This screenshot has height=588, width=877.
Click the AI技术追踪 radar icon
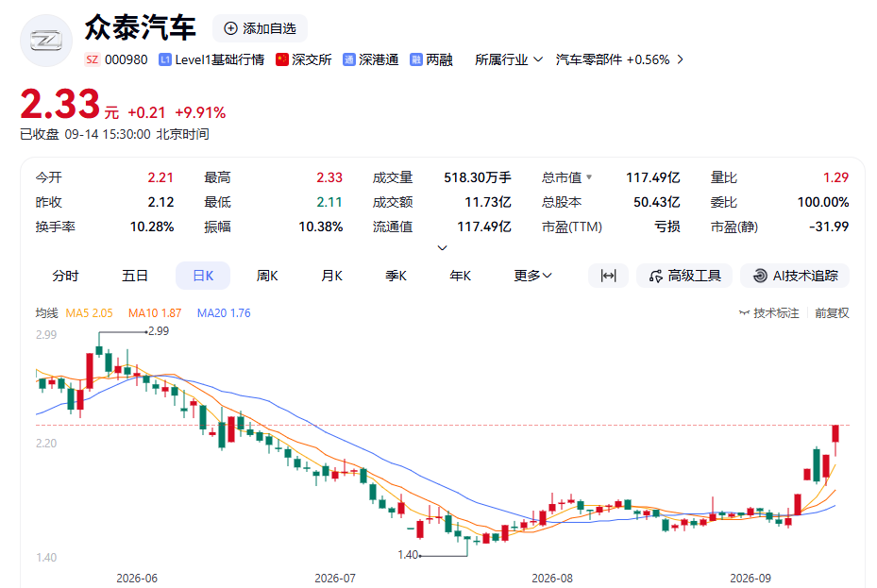pos(760,276)
